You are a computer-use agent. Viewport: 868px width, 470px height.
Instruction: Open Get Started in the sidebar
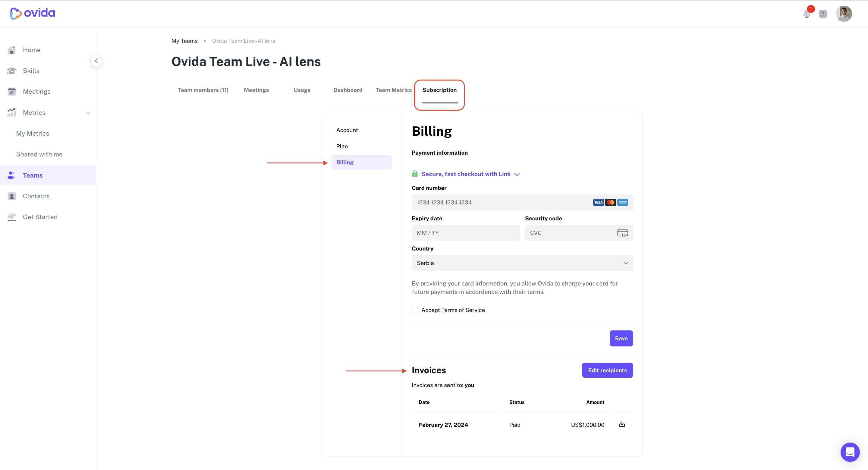[40, 217]
